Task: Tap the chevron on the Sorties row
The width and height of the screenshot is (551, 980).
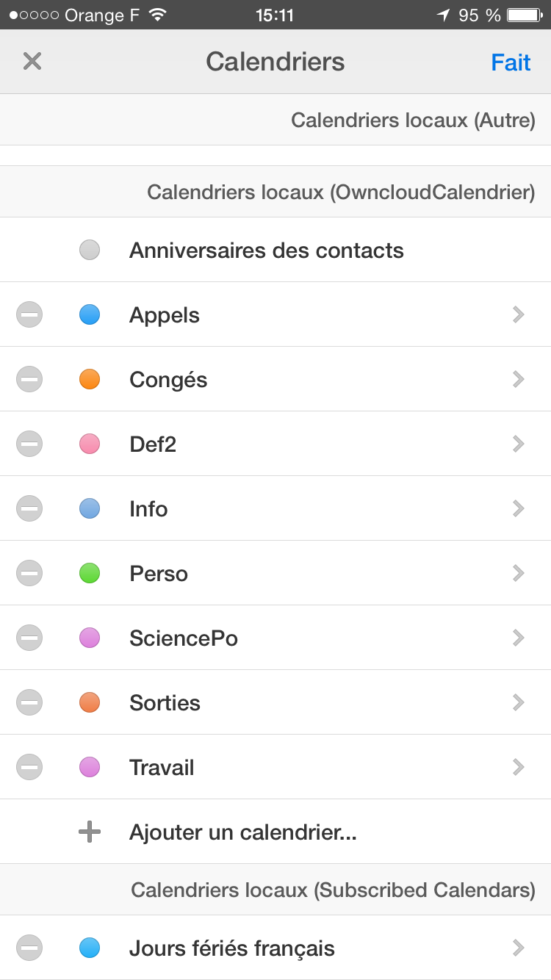Action: pyautogui.click(x=519, y=703)
